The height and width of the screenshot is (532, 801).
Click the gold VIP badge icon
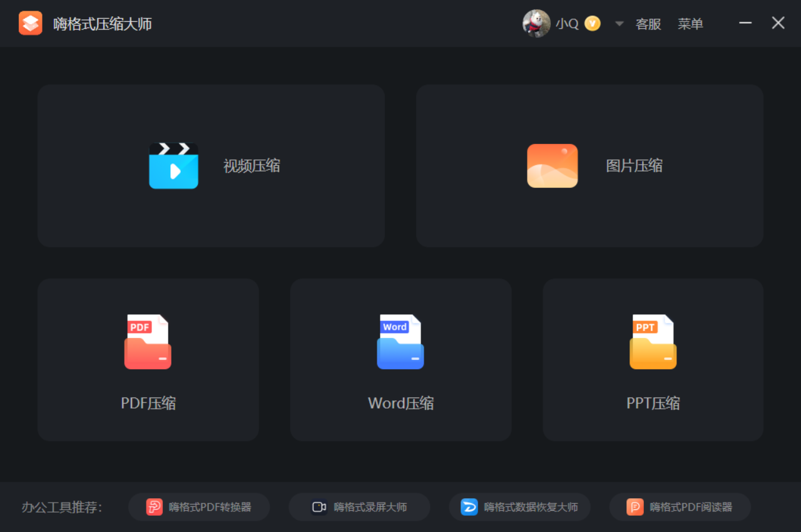click(593, 24)
